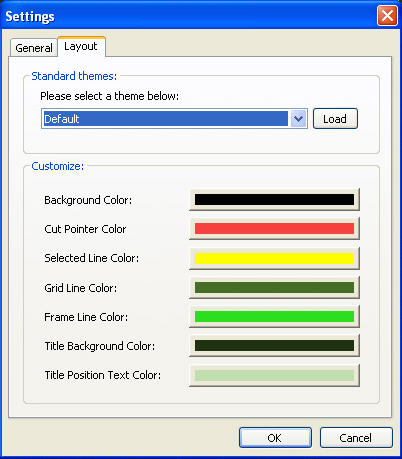Open the bright green Frame Line Color swatch
Viewport: 402px width, 459px height.
coord(274,316)
